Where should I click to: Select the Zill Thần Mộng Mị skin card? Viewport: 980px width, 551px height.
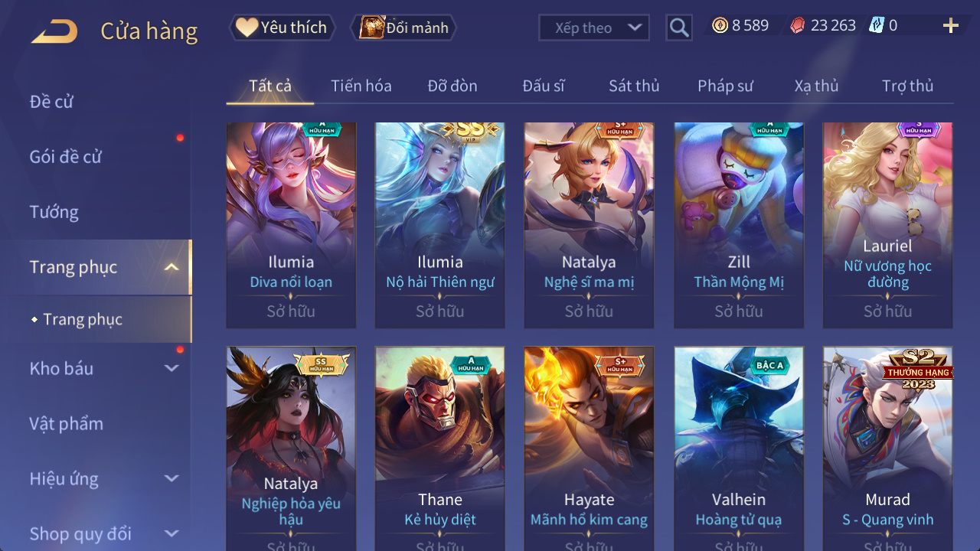point(739,225)
